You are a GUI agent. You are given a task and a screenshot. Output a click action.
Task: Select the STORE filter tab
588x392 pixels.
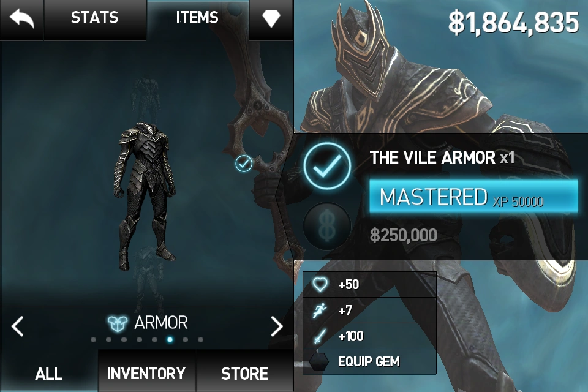tap(244, 373)
